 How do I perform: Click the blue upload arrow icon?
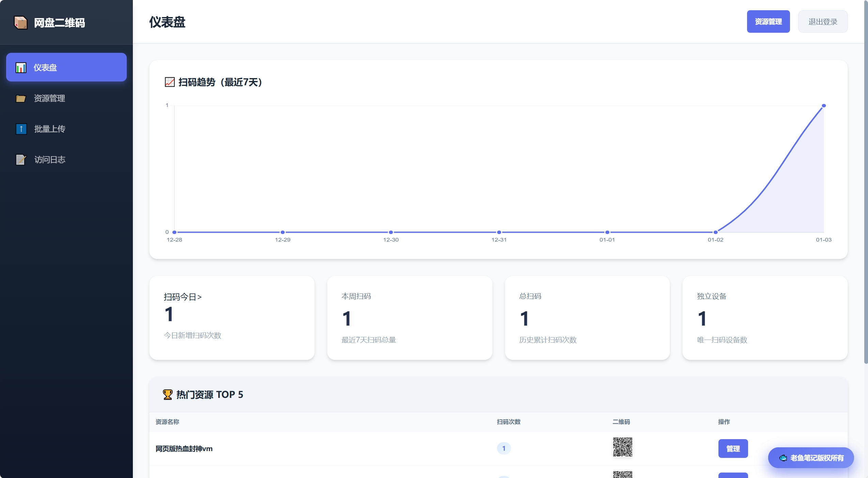coord(21,129)
